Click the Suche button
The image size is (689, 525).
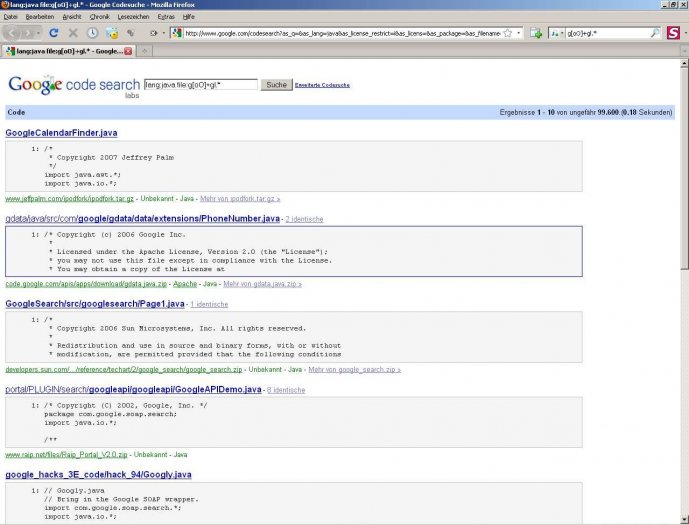(276, 85)
